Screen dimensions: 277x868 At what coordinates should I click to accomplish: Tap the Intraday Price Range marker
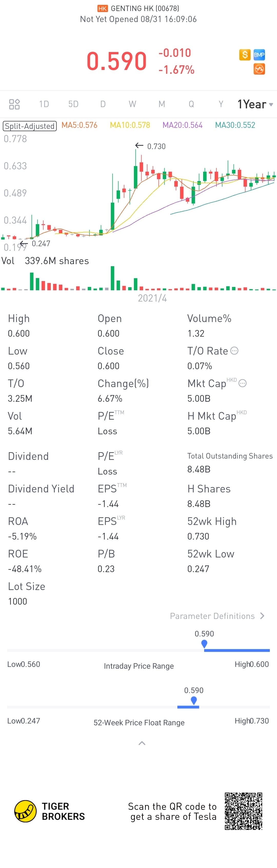pyautogui.click(x=204, y=644)
